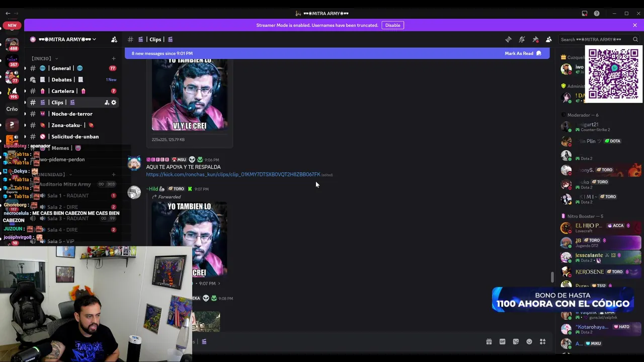Screen dimensions: 644x362
Task: Open Clips channel settings gear
Action: click(114, 103)
